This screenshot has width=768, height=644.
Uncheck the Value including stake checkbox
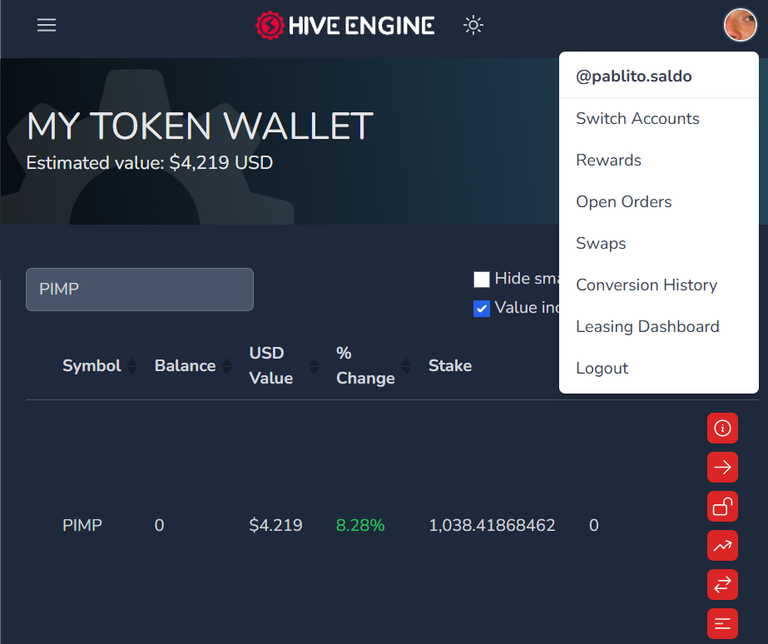(481, 309)
